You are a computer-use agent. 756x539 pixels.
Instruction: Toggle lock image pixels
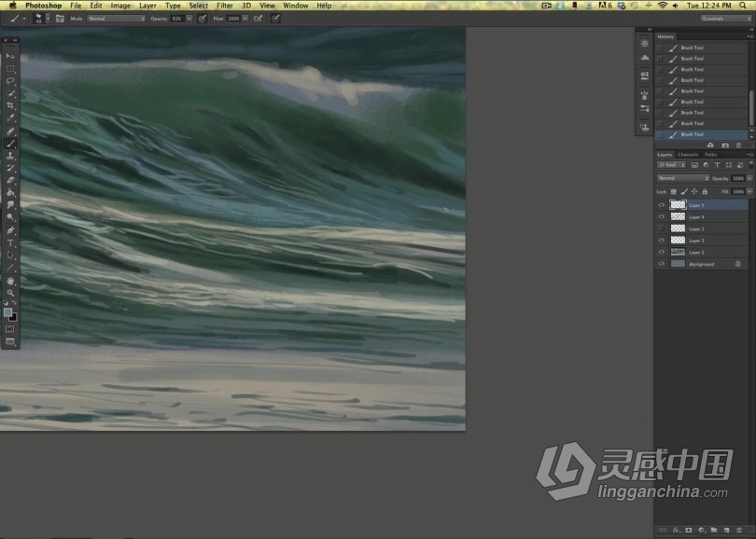(684, 192)
